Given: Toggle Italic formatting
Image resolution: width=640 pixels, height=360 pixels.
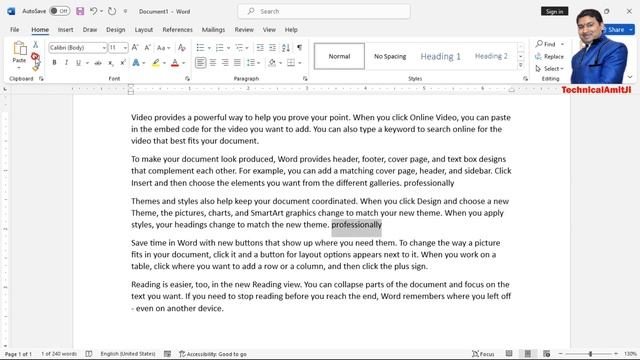Looking at the screenshot, I should (x=66, y=63).
